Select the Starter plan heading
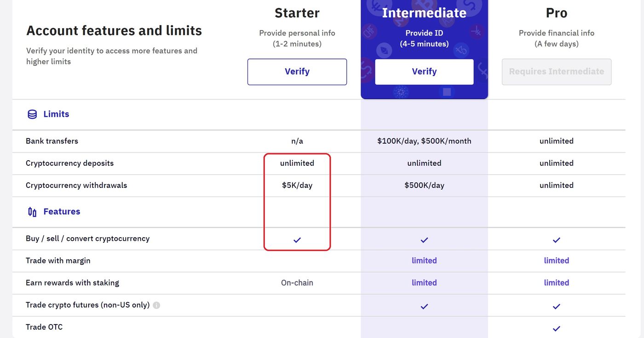 click(297, 13)
